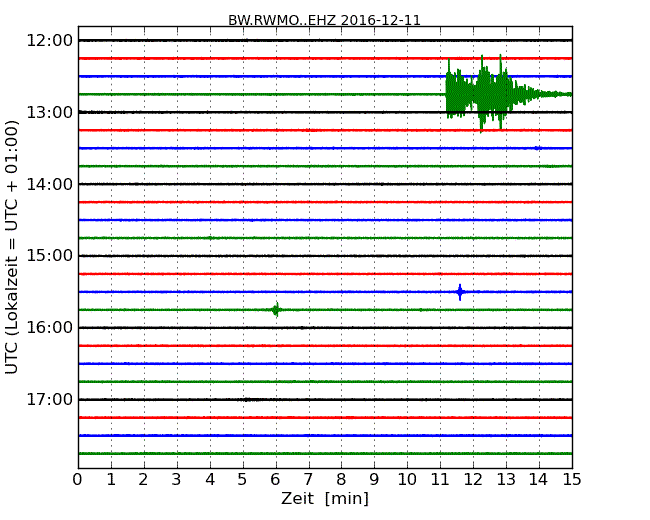The height and width of the screenshot is (520, 650).
Task: Select the 14:00 time label
Action: [x=50, y=184]
